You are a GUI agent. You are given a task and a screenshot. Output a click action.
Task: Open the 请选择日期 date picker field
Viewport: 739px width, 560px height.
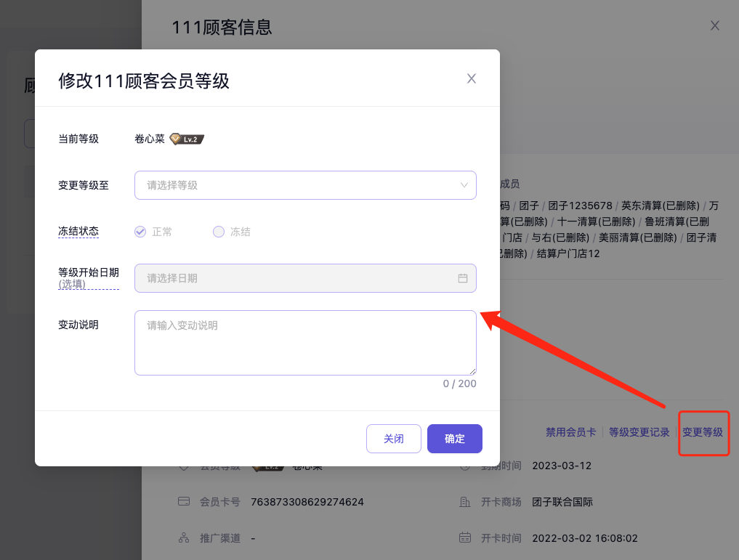click(x=298, y=278)
